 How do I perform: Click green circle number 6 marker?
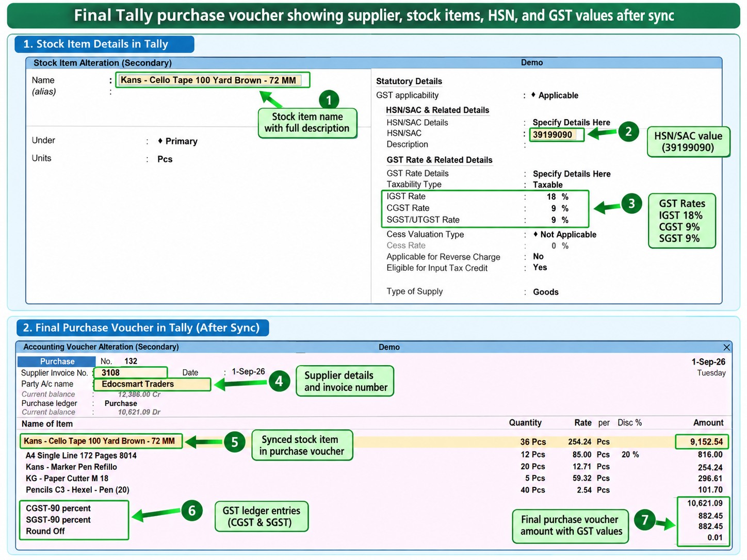pyautogui.click(x=192, y=510)
